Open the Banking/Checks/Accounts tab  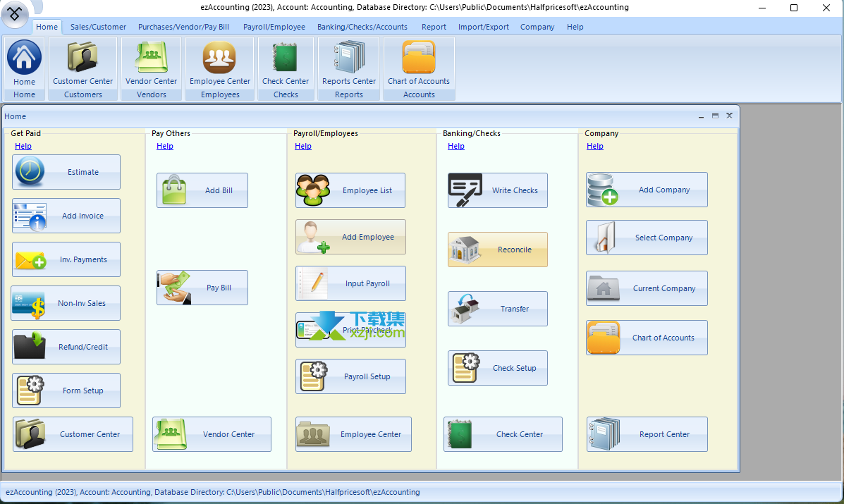pyautogui.click(x=362, y=27)
